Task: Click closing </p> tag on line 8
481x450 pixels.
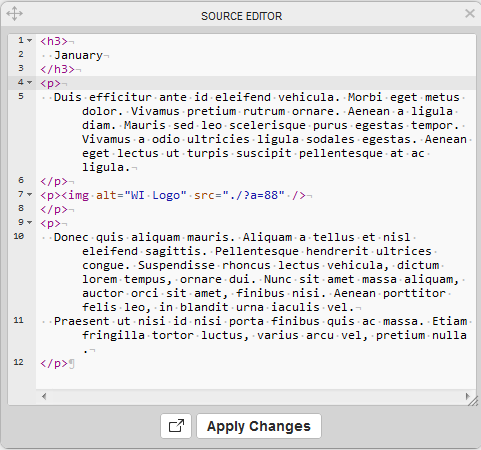Action: pos(54,209)
